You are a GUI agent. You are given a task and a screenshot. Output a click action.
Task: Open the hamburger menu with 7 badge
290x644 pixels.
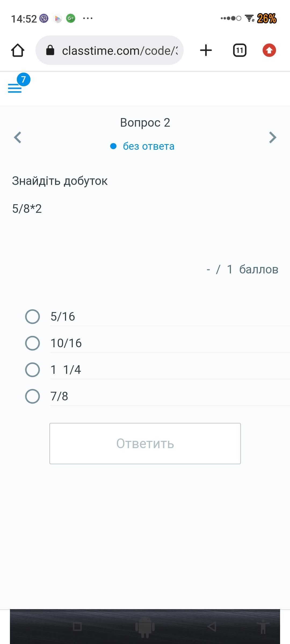[x=15, y=88]
